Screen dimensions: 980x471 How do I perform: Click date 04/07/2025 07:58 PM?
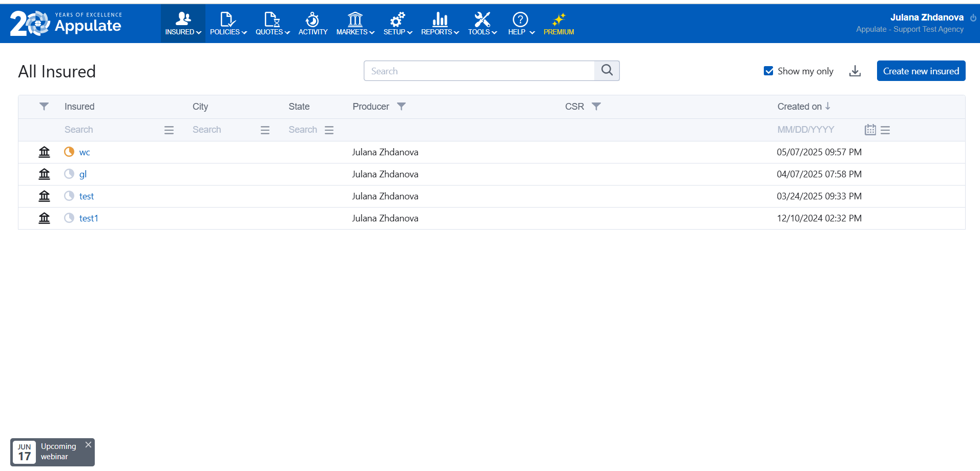pyautogui.click(x=819, y=174)
